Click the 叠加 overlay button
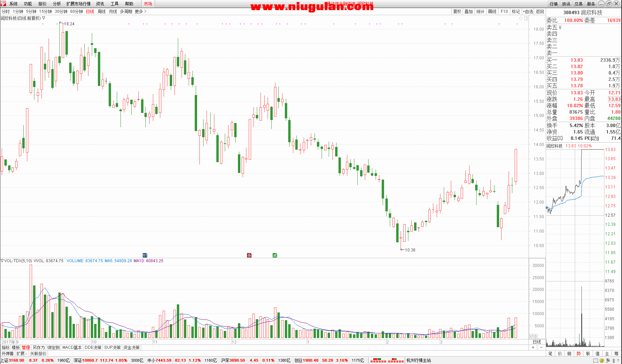Viewport: 622px width, 364px height. coord(469,11)
